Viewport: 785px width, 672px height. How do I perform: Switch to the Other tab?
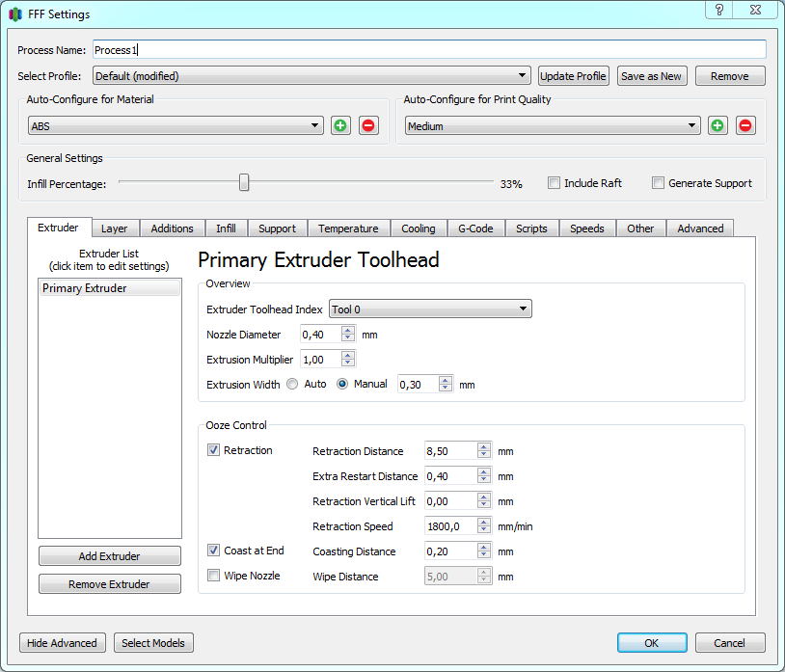tap(640, 228)
